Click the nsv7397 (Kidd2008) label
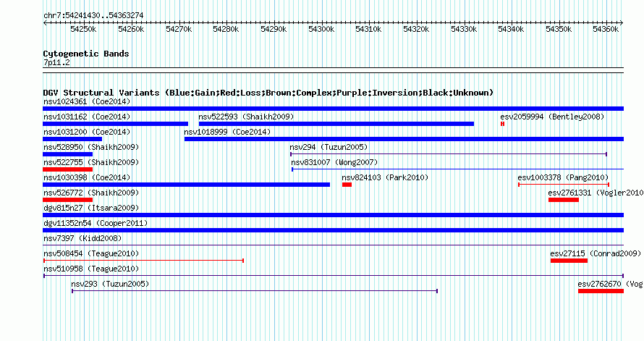Viewport: 644px width, 341px height. point(82,238)
